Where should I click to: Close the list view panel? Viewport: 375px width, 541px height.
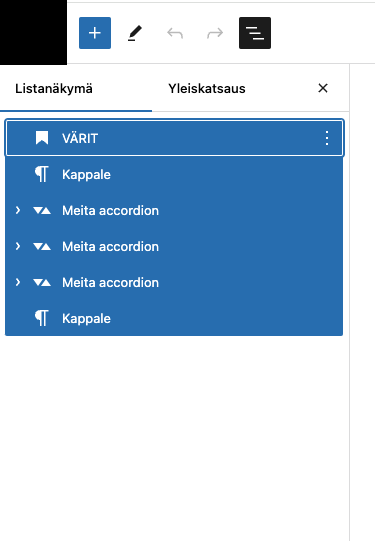tap(323, 88)
